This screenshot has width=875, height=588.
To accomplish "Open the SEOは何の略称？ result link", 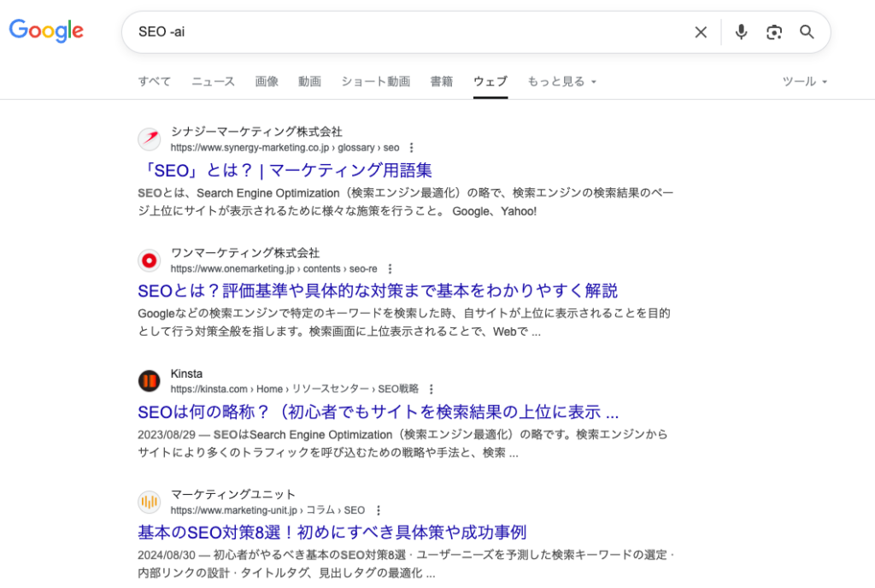I will tap(379, 412).
